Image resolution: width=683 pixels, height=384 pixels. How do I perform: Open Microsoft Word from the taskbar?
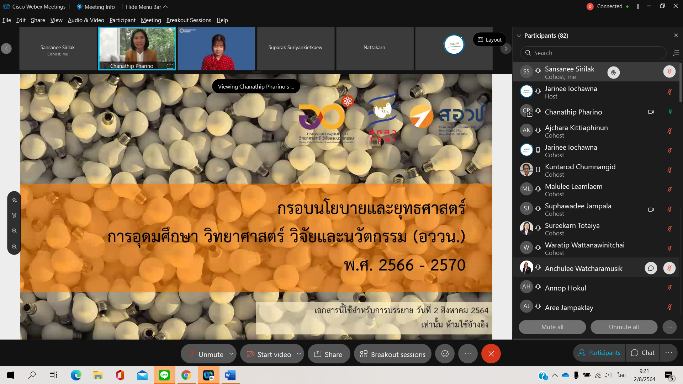point(230,375)
